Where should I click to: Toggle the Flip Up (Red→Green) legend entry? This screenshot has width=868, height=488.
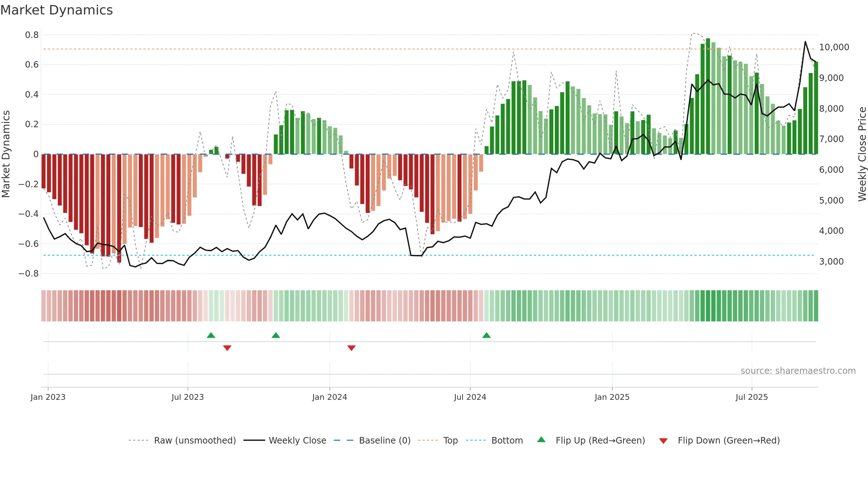click(591, 440)
